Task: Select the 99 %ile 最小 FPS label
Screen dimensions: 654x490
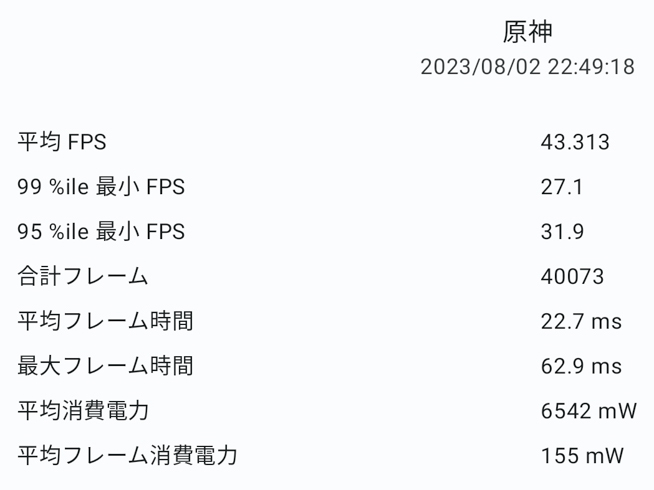Action: 101,187
